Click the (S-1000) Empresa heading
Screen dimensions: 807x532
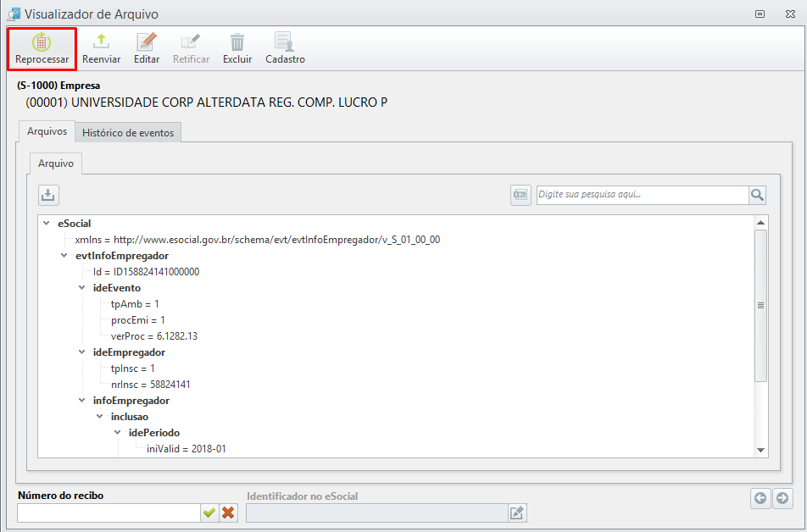58,86
